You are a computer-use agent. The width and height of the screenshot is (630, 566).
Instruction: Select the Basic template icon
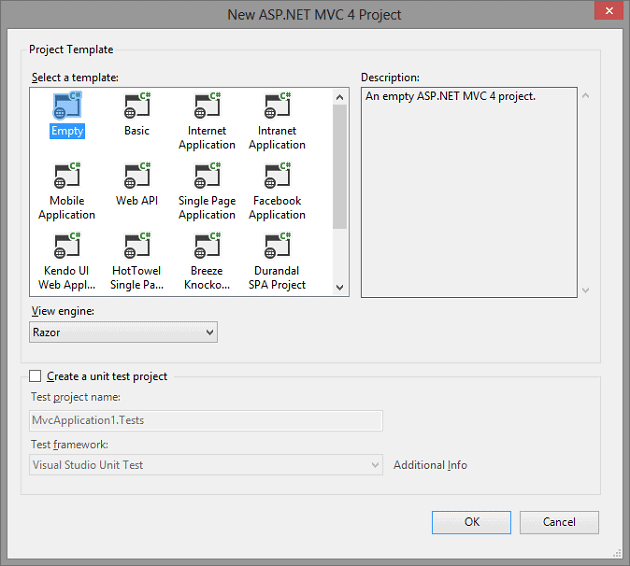[x=137, y=105]
